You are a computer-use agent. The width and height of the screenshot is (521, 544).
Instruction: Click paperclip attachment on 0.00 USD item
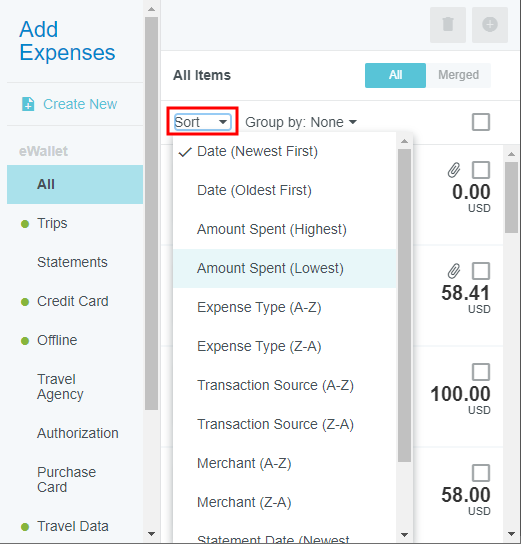pyautogui.click(x=454, y=170)
